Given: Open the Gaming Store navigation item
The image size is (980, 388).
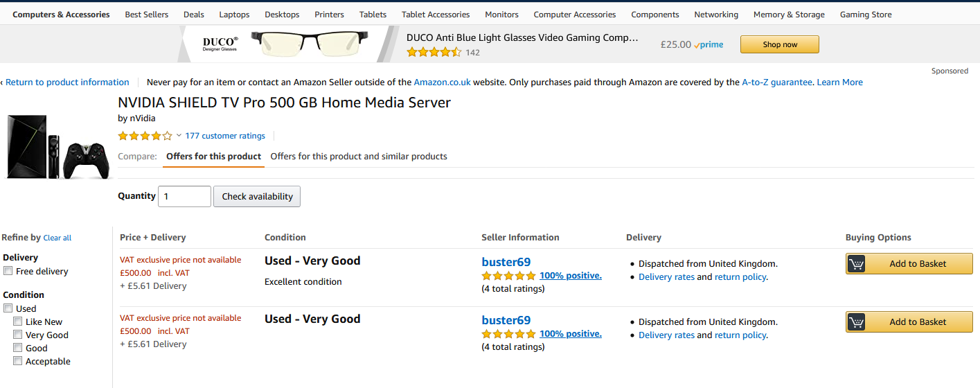Looking at the screenshot, I should tap(866, 15).
